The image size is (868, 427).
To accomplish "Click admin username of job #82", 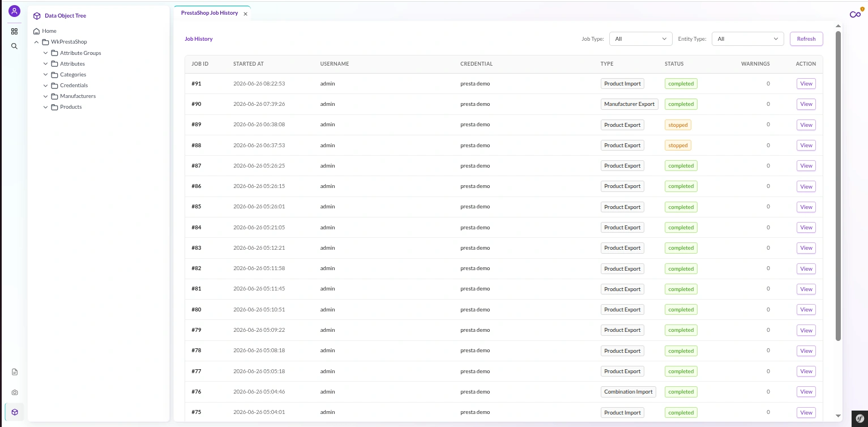I will 328,268.
